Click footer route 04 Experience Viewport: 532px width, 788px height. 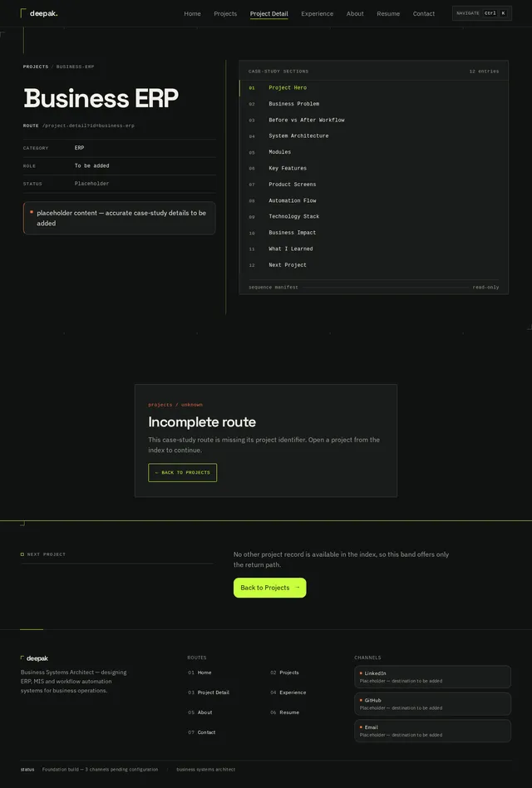288,692
